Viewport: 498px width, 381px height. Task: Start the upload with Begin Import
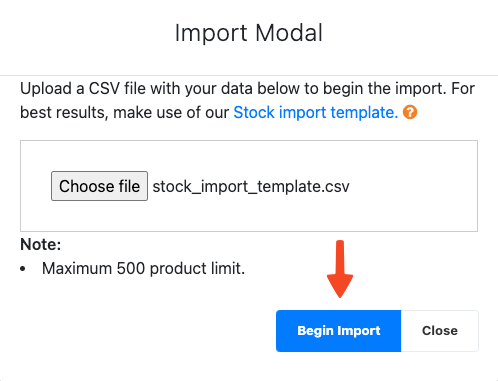[x=338, y=331]
